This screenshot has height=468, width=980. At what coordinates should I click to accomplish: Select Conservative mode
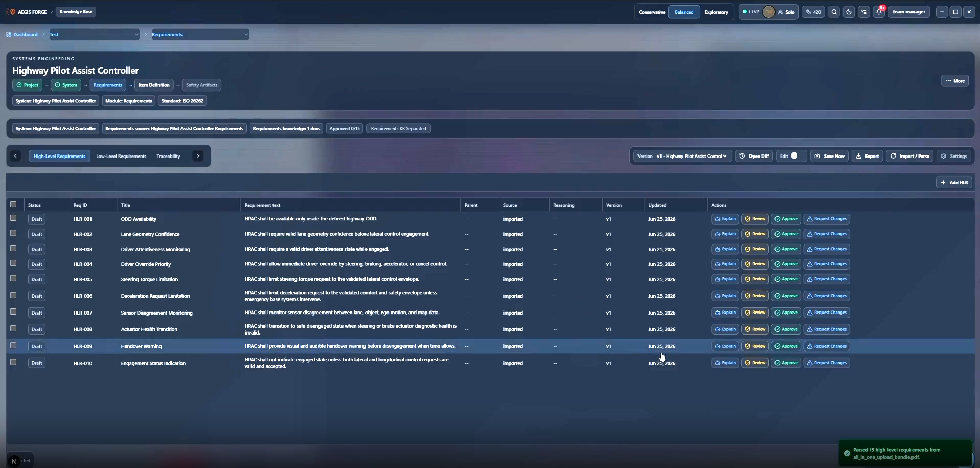click(652, 12)
